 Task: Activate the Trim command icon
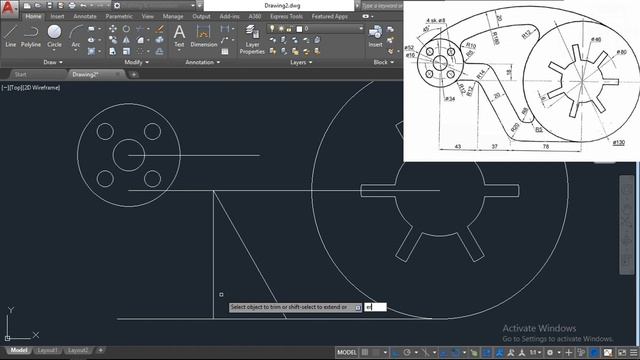pyautogui.click(x=140, y=29)
